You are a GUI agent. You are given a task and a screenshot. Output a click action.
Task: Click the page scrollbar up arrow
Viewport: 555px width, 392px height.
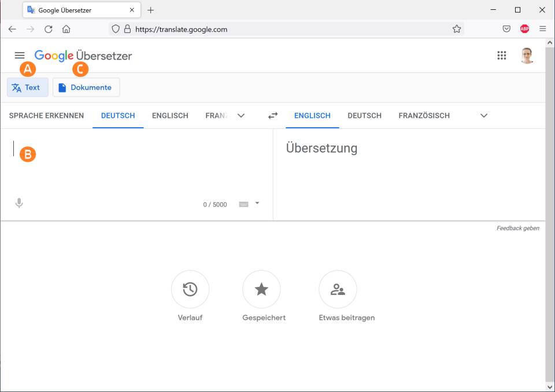pyautogui.click(x=550, y=43)
